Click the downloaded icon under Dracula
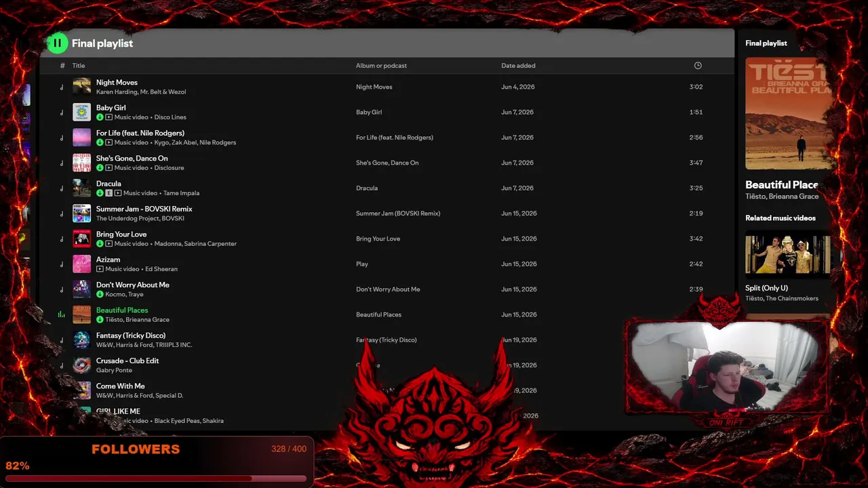This screenshot has height=488, width=868. (x=100, y=193)
